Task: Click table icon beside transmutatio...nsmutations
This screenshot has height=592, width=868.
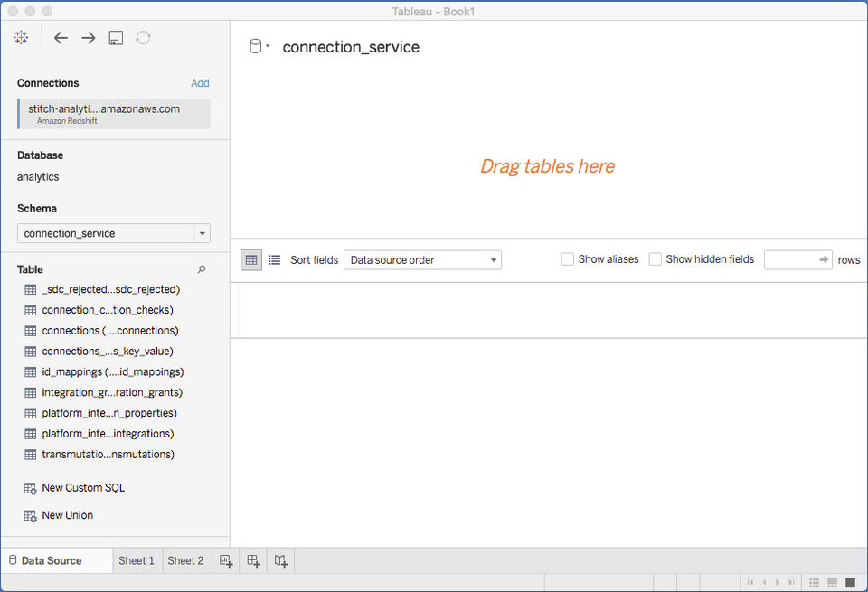Action: click(x=31, y=455)
